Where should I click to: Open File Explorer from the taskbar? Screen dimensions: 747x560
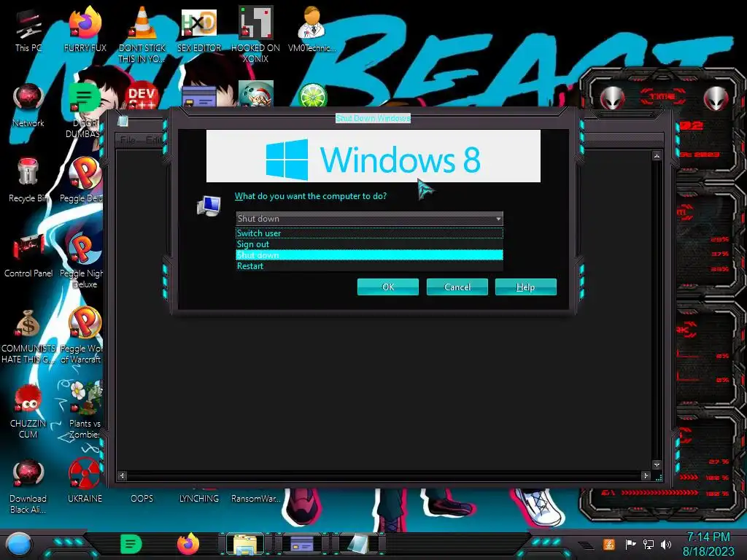(x=245, y=545)
